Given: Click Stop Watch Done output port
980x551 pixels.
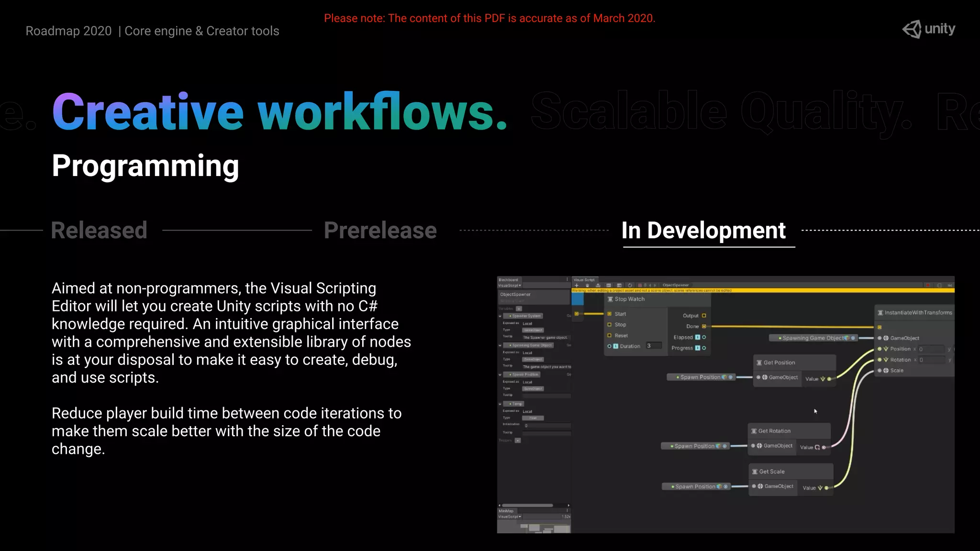Looking at the screenshot, I should pyautogui.click(x=704, y=326).
